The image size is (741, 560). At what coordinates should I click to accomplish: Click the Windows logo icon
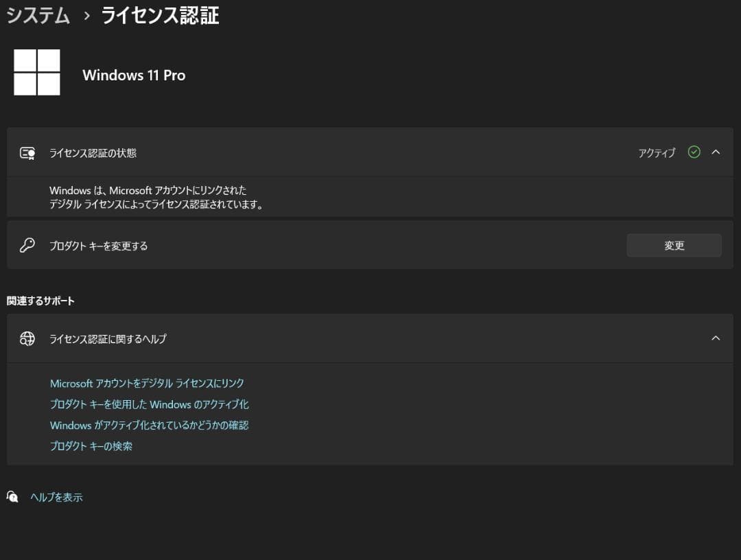click(x=37, y=72)
